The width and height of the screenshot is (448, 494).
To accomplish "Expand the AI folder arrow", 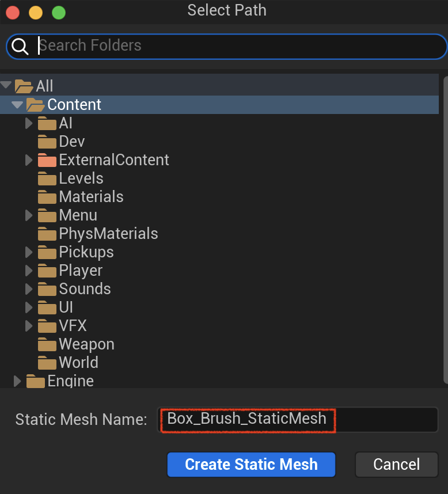I will (29, 123).
